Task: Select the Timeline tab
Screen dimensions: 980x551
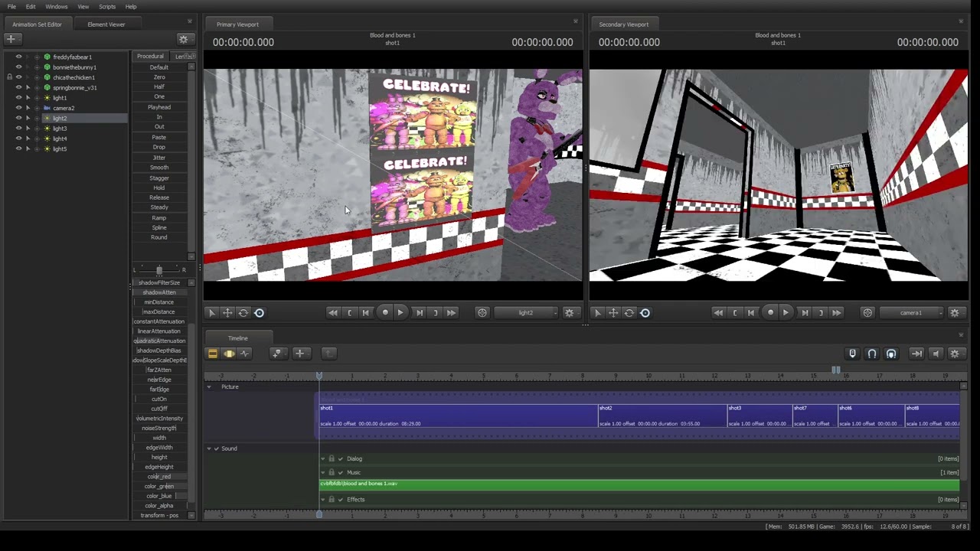Action: click(237, 338)
